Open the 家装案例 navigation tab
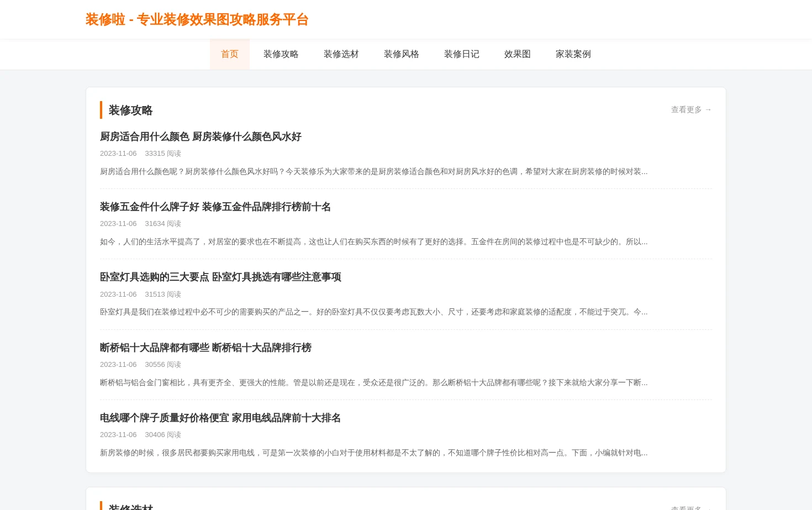The width and height of the screenshot is (812, 510). point(573,54)
